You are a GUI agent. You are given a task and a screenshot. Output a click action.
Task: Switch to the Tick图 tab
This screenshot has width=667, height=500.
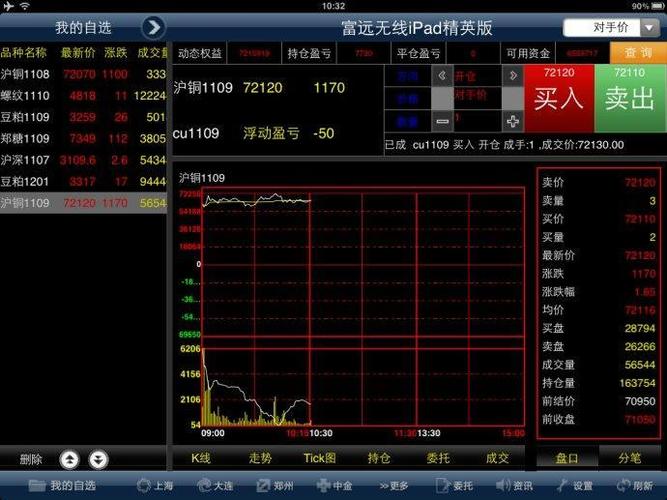click(319, 458)
